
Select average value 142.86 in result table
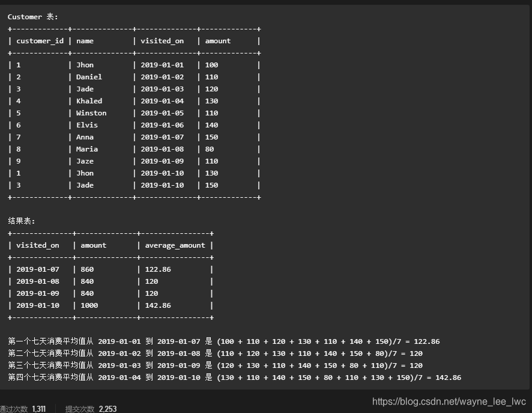158,305
